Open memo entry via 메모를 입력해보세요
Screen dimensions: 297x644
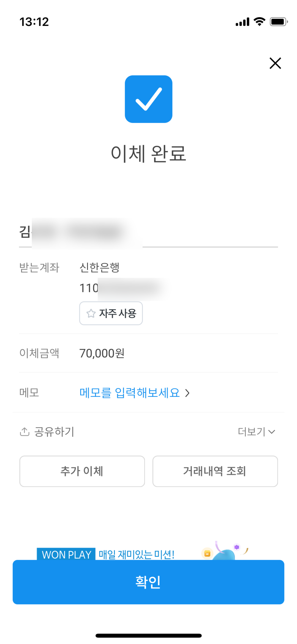(129, 393)
